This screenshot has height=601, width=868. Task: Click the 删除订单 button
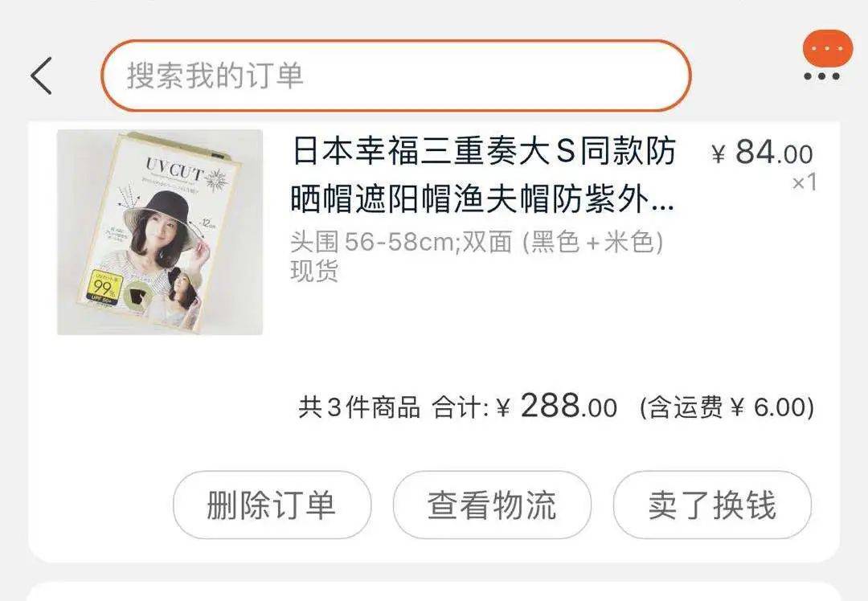point(272,505)
